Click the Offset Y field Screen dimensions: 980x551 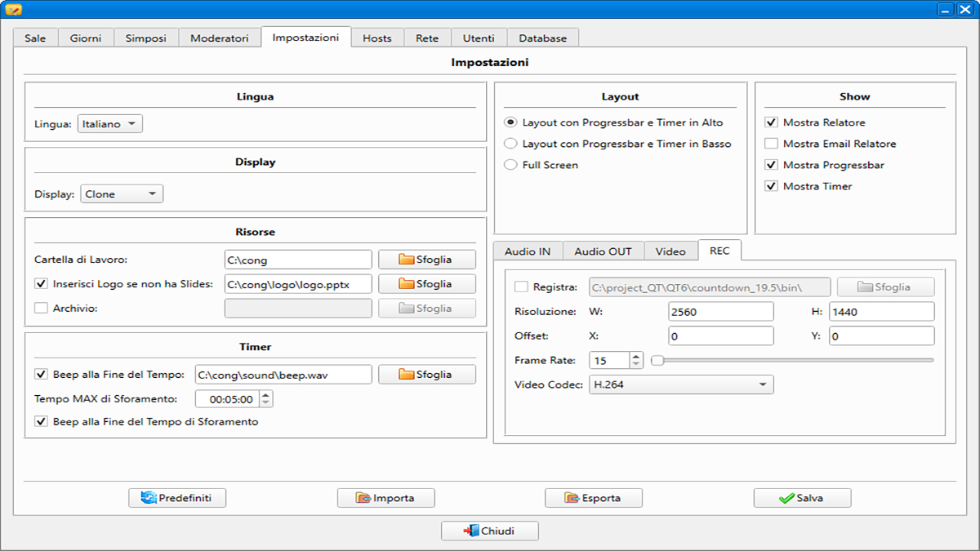tap(882, 335)
